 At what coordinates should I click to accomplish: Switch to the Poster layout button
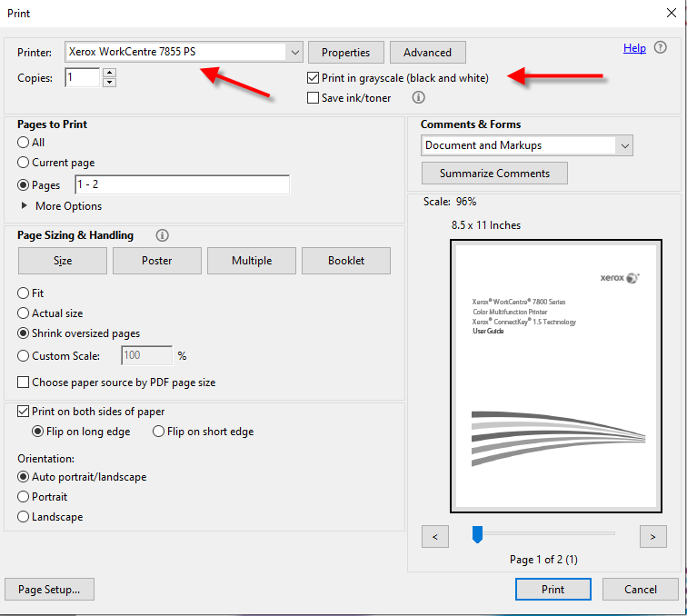coord(157,261)
